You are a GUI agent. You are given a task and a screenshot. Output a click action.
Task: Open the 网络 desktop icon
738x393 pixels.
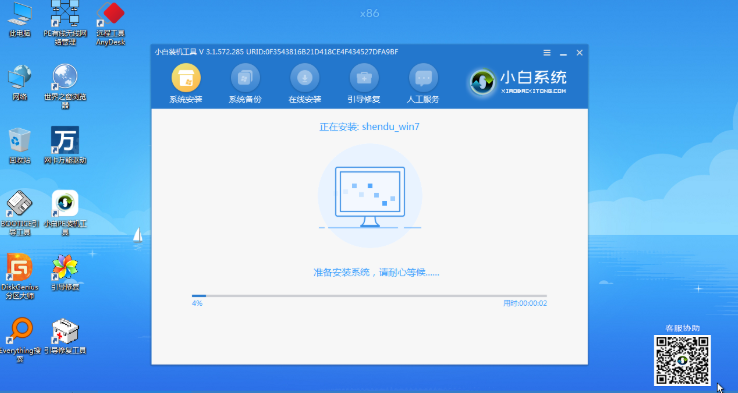20,83
